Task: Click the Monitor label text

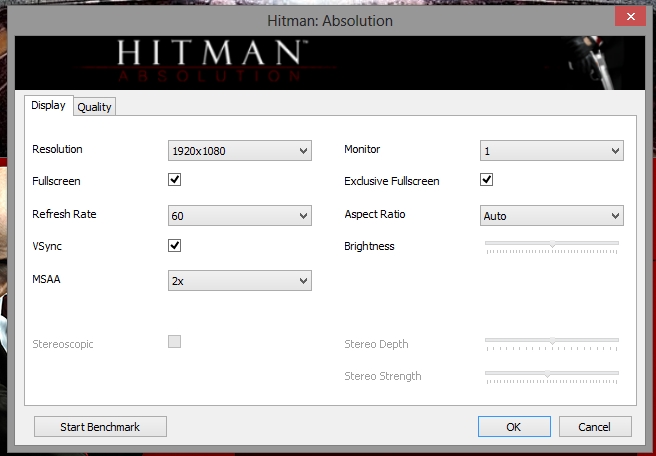Action: (362, 149)
